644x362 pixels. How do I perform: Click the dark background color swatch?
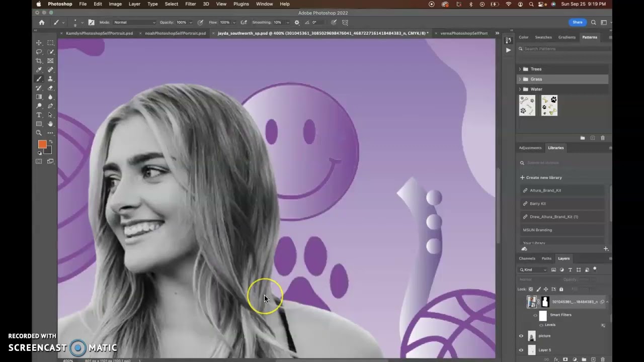(48, 150)
